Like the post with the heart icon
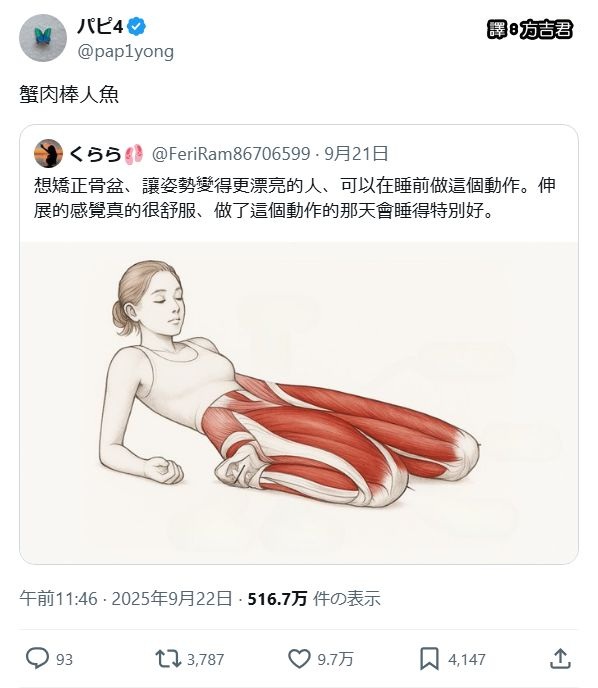The height and width of the screenshot is (688, 598). coord(299,659)
